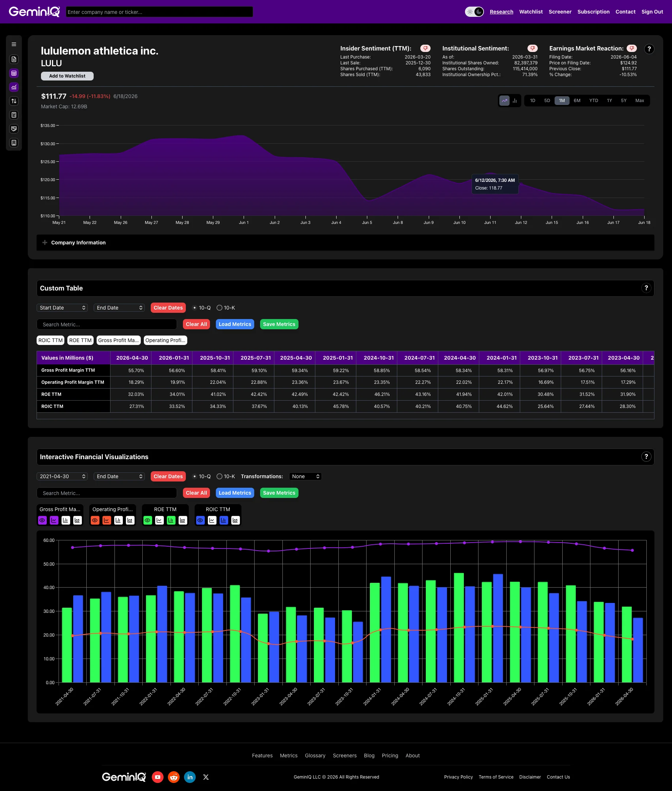Open Interactive Financial Visualizations help icon
Viewport: 672px width, 791px height.
pyautogui.click(x=646, y=457)
